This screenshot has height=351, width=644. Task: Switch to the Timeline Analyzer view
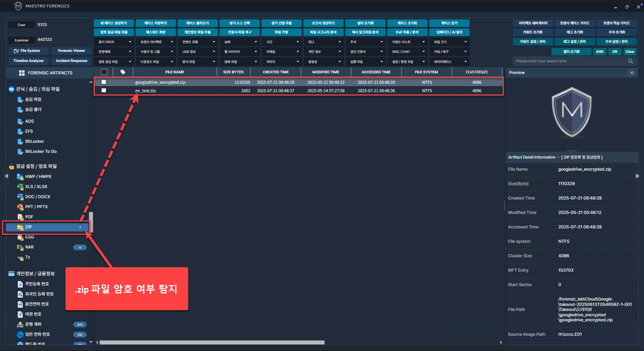point(29,61)
